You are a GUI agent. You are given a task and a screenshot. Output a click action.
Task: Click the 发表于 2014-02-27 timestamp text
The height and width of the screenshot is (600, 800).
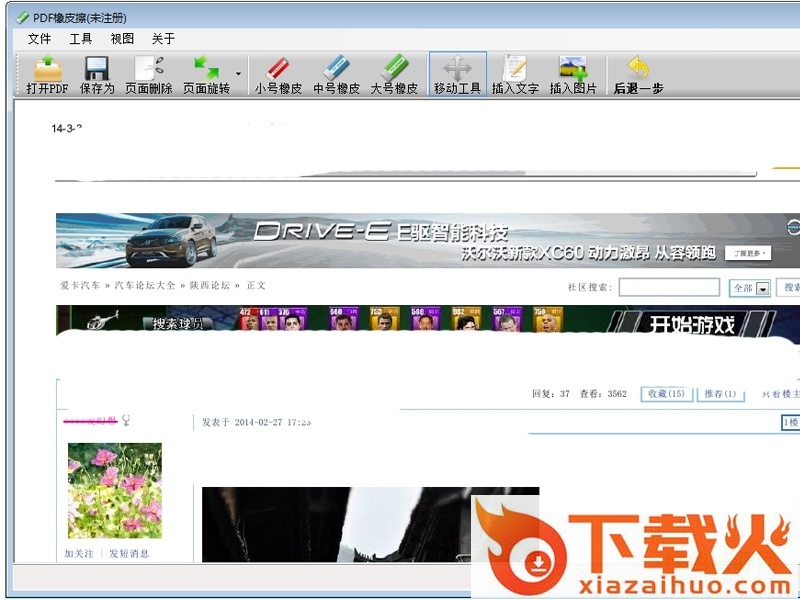coord(257,422)
